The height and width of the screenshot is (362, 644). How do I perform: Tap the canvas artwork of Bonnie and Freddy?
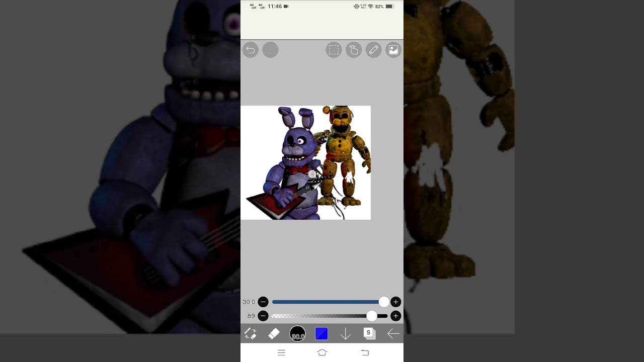click(x=306, y=163)
